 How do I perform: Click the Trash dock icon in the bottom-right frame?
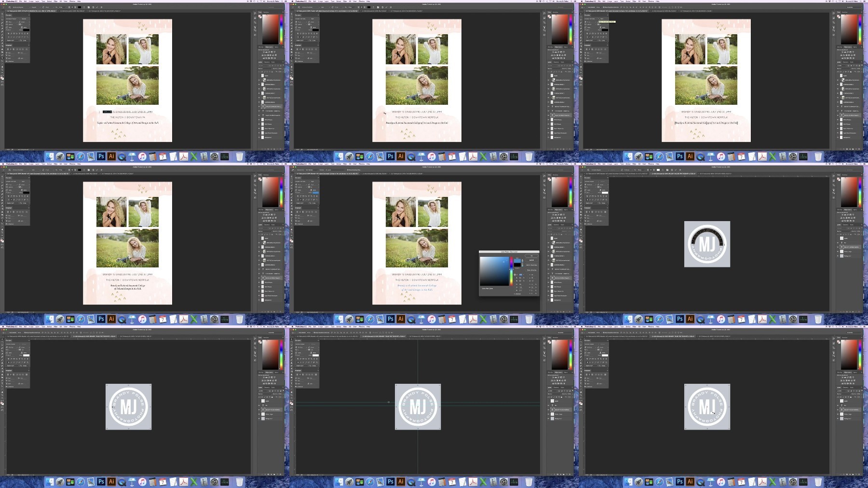pos(818,482)
